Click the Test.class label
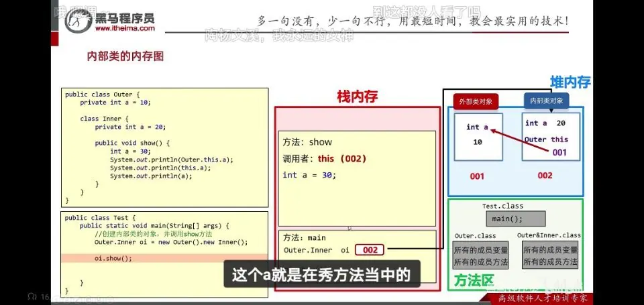The image size is (644, 305). [x=502, y=206]
